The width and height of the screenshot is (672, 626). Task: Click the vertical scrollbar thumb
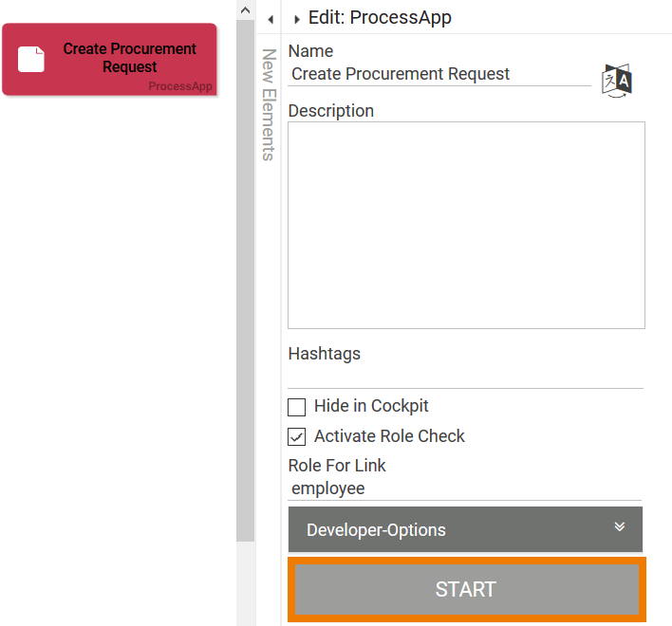tap(245, 285)
